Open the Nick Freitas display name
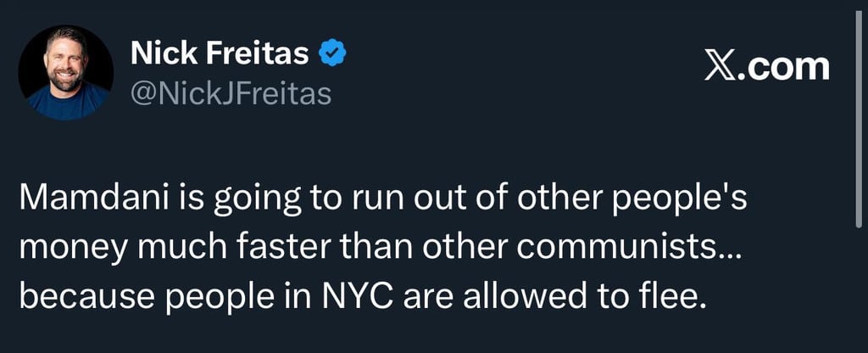The width and height of the screenshot is (868, 353). pos(220,54)
